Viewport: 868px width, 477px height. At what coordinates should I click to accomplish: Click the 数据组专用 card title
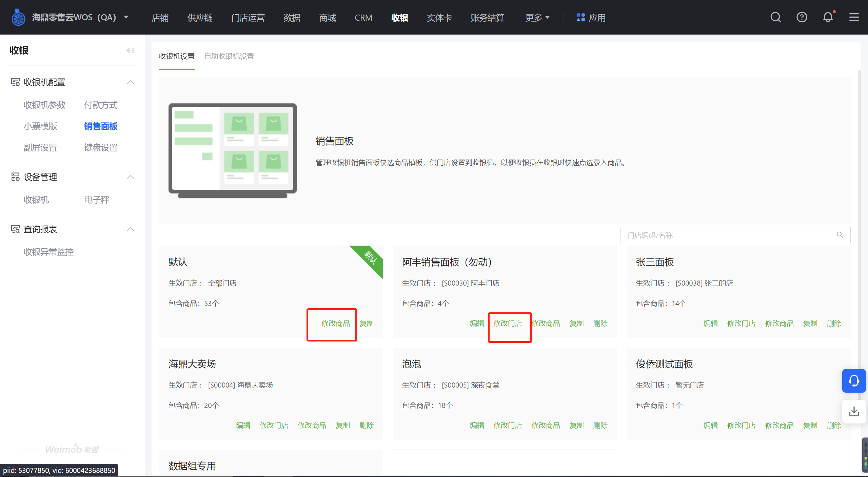click(x=192, y=466)
